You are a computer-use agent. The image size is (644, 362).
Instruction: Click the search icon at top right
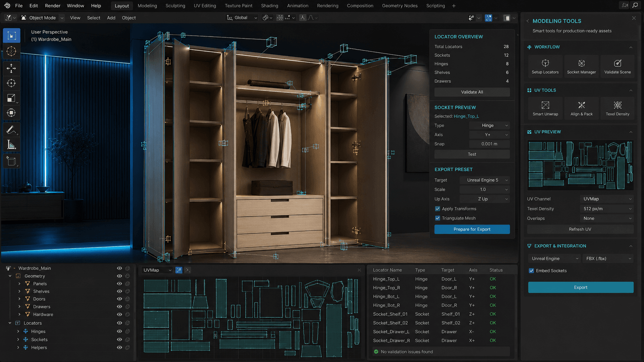pyautogui.click(x=635, y=5)
